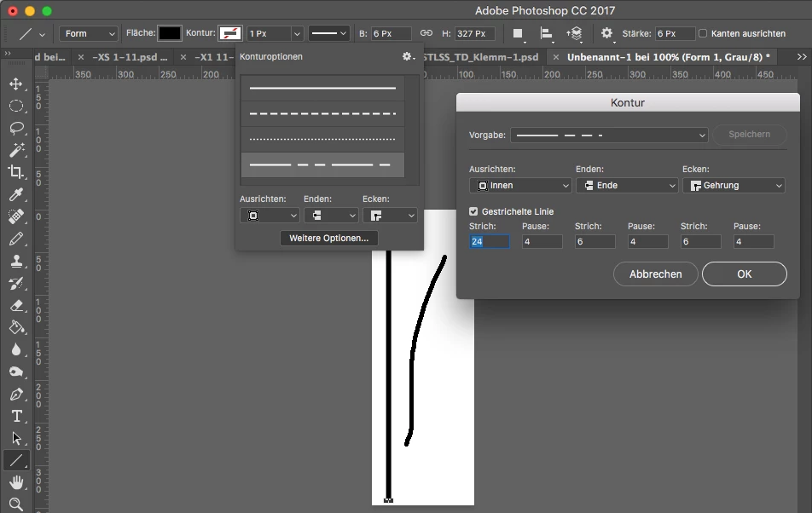Choose dashed line stroke preset

tap(322, 114)
